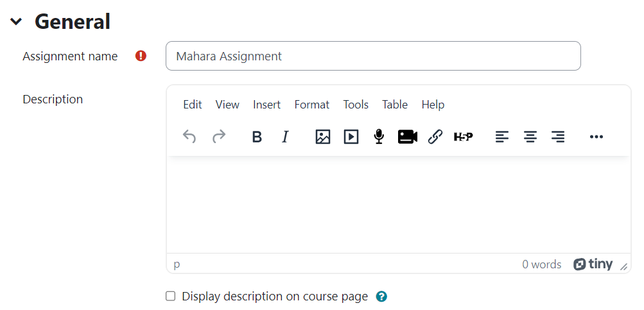Screen dimensions: 644x310
Task: Open the multimedia insert icon
Action: 351,137
